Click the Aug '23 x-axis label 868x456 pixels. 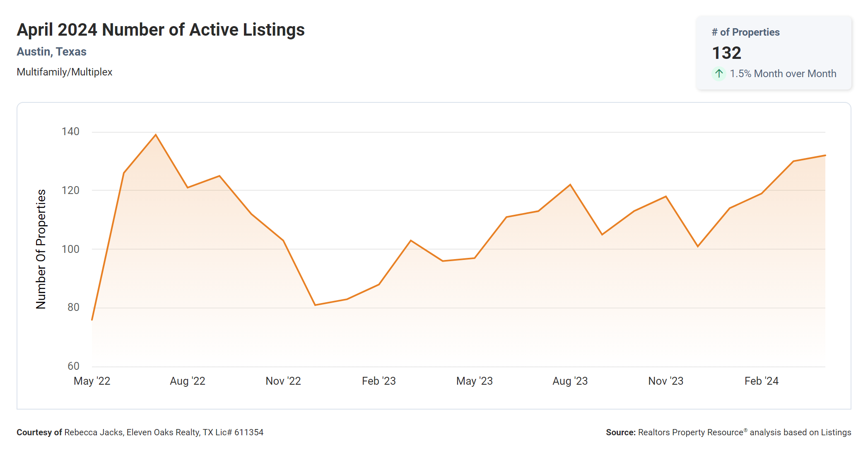570,381
